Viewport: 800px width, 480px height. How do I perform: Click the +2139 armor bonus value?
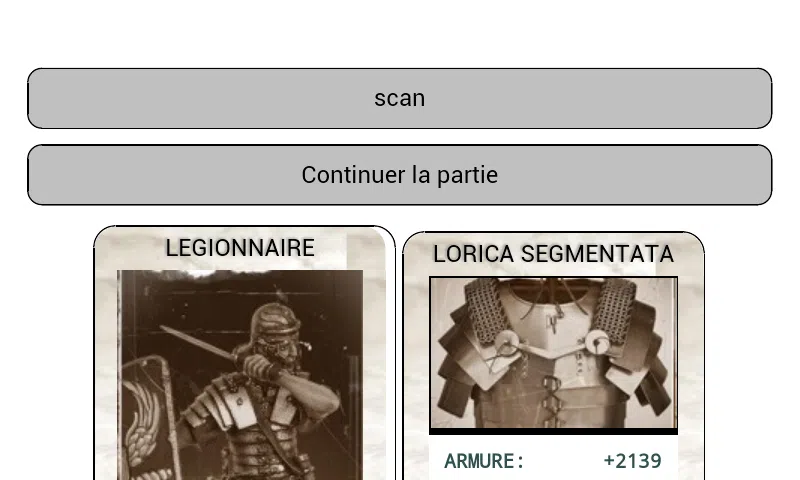633,461
